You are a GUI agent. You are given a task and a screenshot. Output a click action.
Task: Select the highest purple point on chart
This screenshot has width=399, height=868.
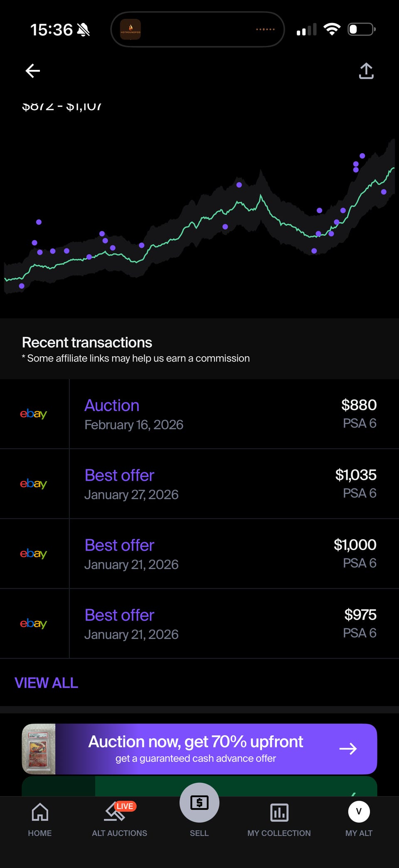tap(362, 156)
